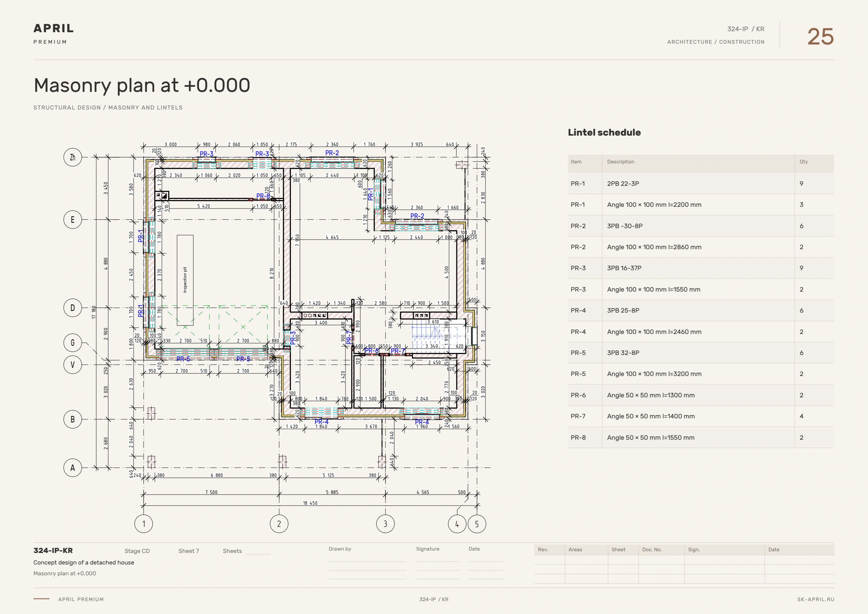Click the 'SK-APRIL.RU' footer text
This screenshot has width=868, height=614.
(815, 599)
